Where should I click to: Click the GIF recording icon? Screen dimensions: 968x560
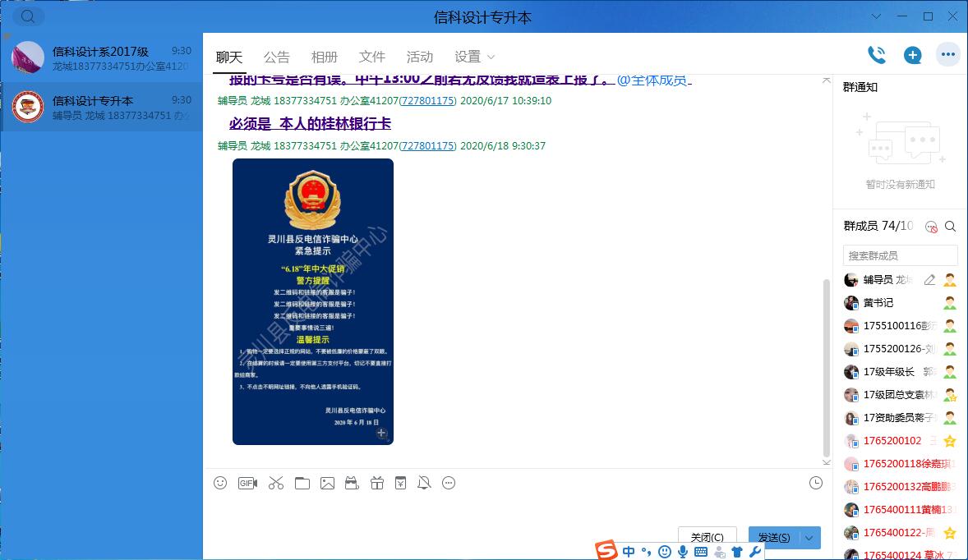(x=247, y=483)
